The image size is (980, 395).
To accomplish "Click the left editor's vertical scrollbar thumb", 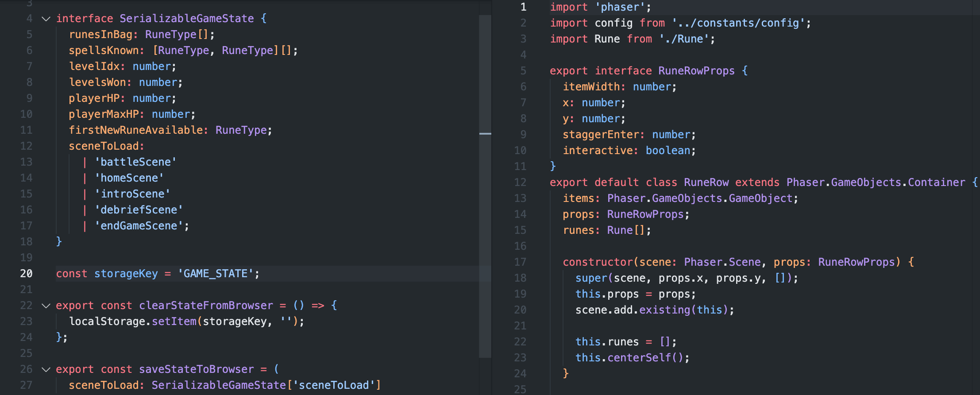I will pyautogui.click(x=485, y=221).
